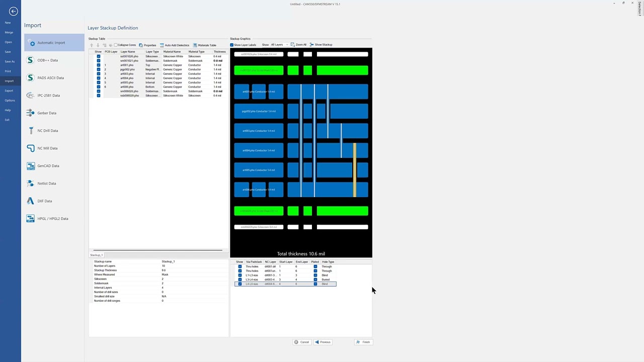The width and height of the screenshot is (644, 362).
Task: Open layer Properties in the stackup toolbar
Action: pyautogui.click(x=147, y=45)
